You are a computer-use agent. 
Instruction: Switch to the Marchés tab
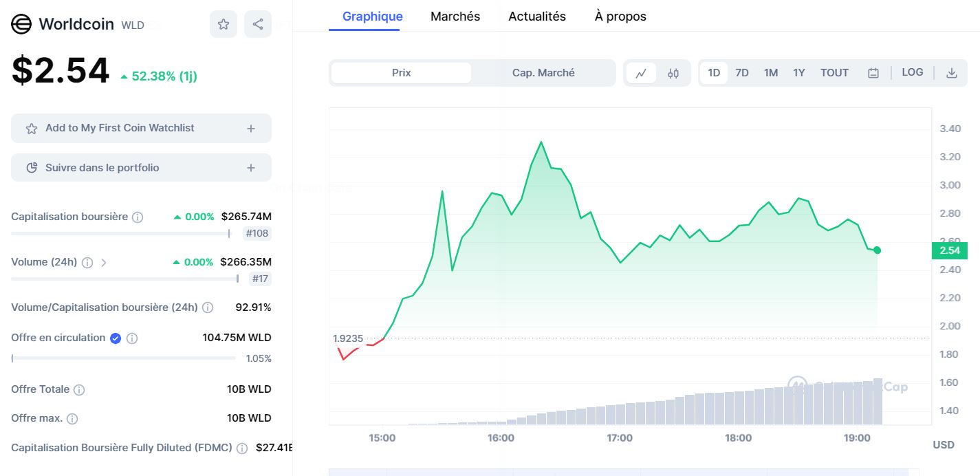coord(455,16)
